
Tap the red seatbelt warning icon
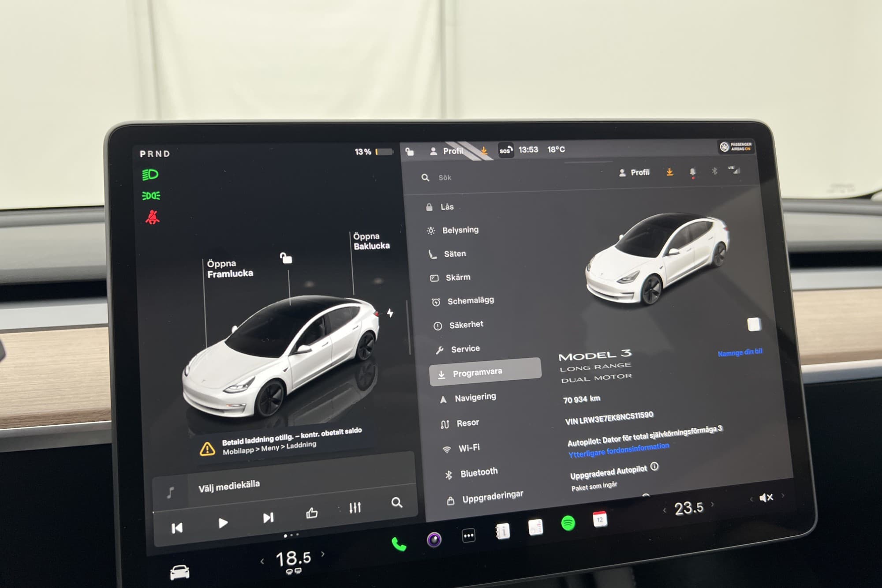coord(153,217)
